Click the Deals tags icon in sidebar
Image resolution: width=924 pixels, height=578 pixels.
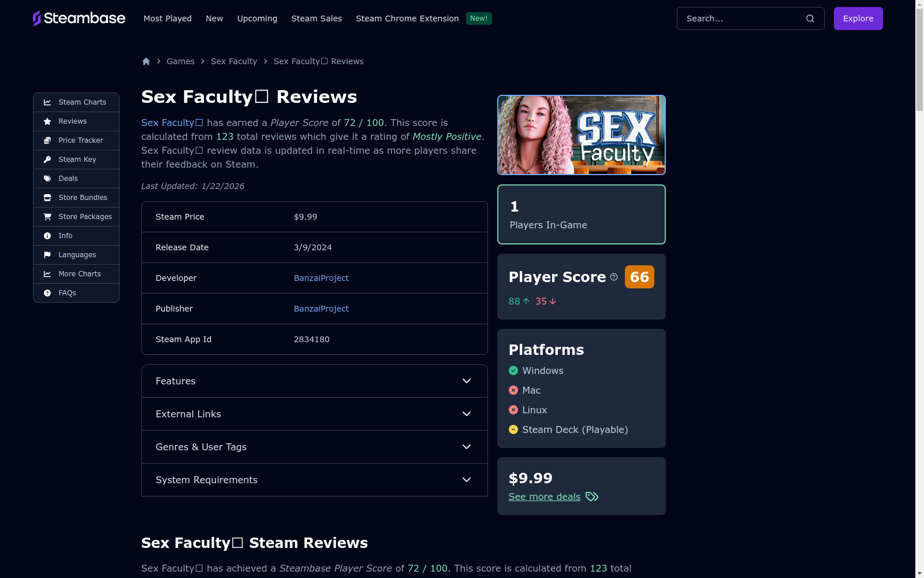(x=47, y=179)
